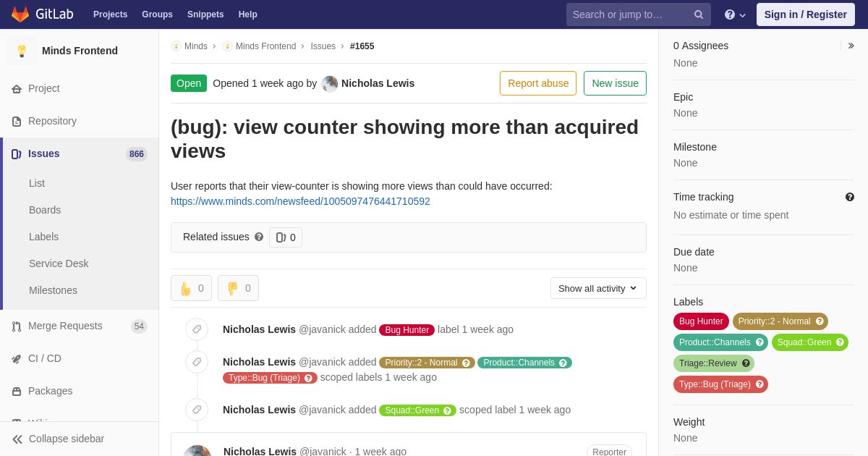Click the GitLab fox logo
The image size is (868, 456).
[20, 14]
